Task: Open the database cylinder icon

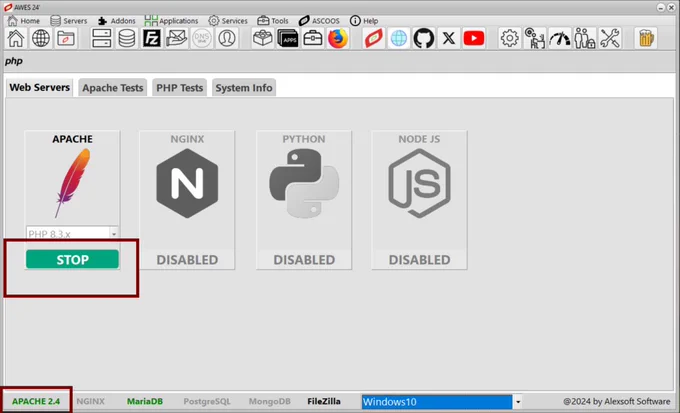Action: click(127, 38)
